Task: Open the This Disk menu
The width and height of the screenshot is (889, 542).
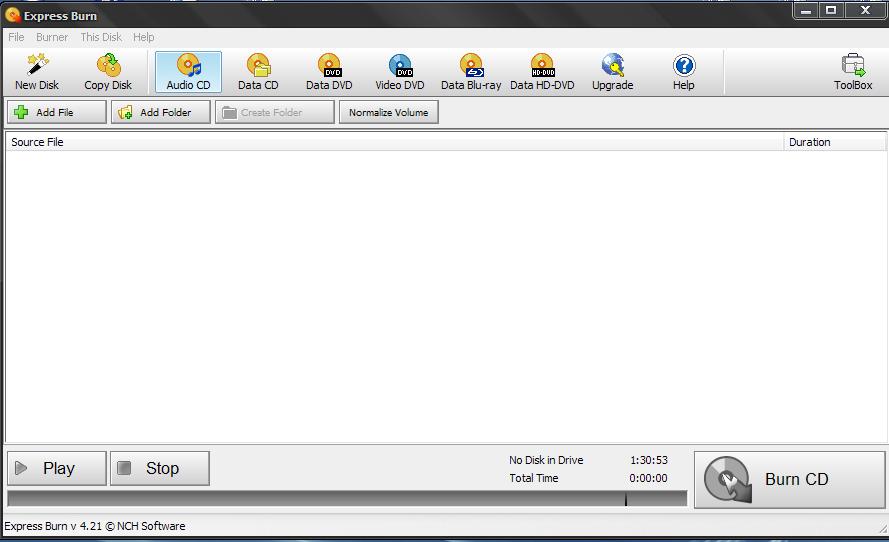Action: pos(101,37)
